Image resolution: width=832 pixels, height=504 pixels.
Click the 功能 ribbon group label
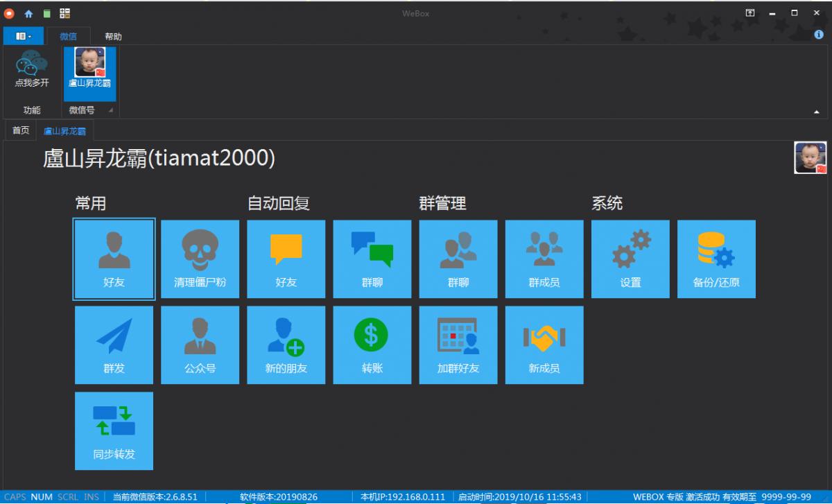32,110
